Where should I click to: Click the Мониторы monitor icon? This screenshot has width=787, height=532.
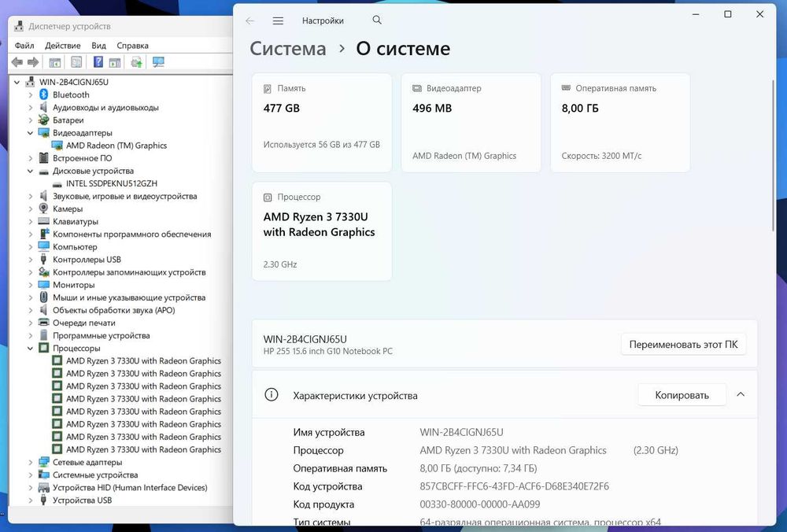click(x=43, y=285)
